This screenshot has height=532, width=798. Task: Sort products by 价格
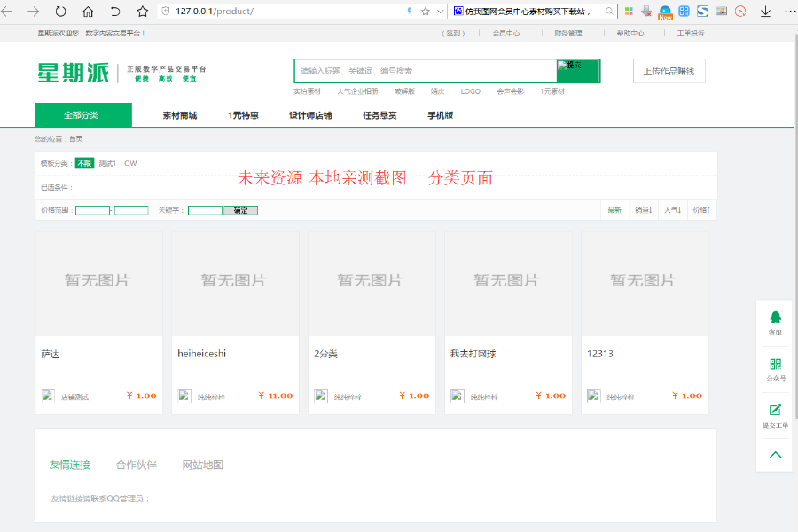[x=701, y=210]
